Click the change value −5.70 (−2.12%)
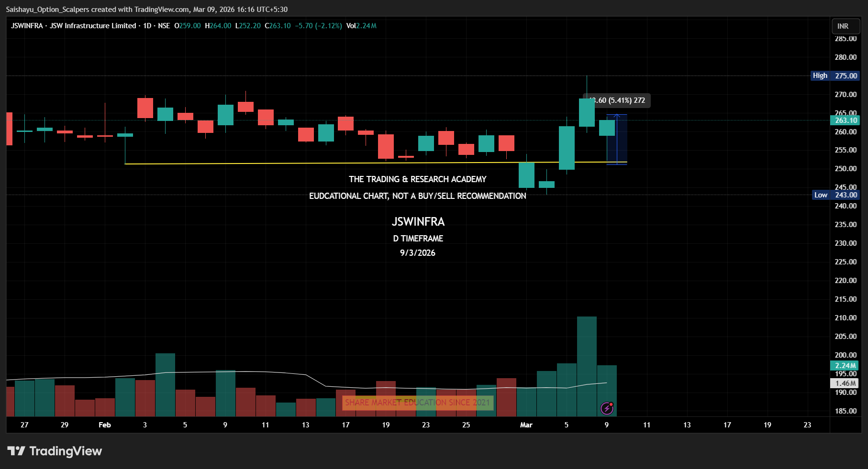The height and width of the screenshot is (469, 868). (x=318, y=26)
